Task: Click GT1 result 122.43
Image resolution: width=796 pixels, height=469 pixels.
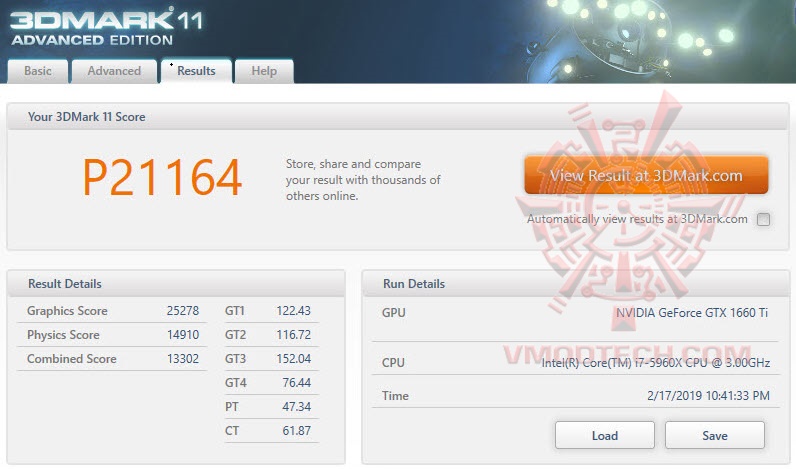Action: click(x=293, y=311)
